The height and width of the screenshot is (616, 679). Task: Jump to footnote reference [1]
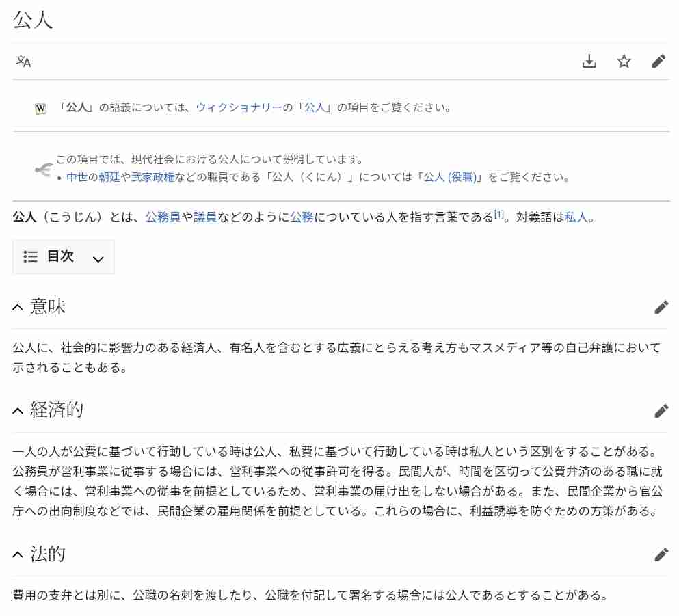click(x=499, y=214)
